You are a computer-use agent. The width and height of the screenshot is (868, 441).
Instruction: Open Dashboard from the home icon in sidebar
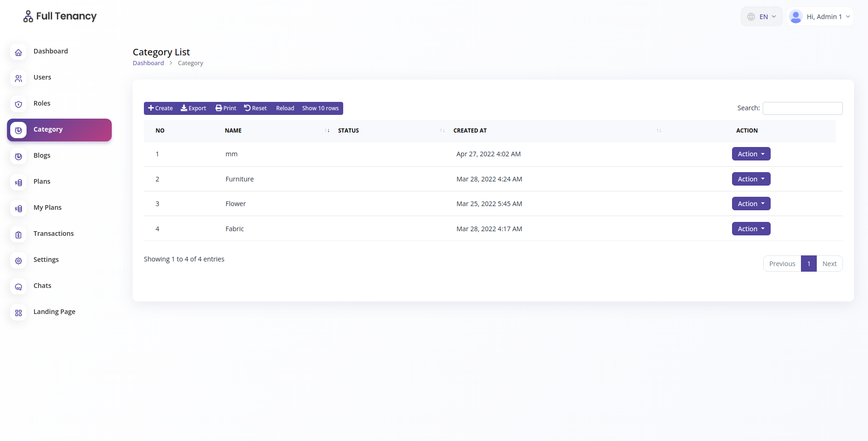pos(18,52)
